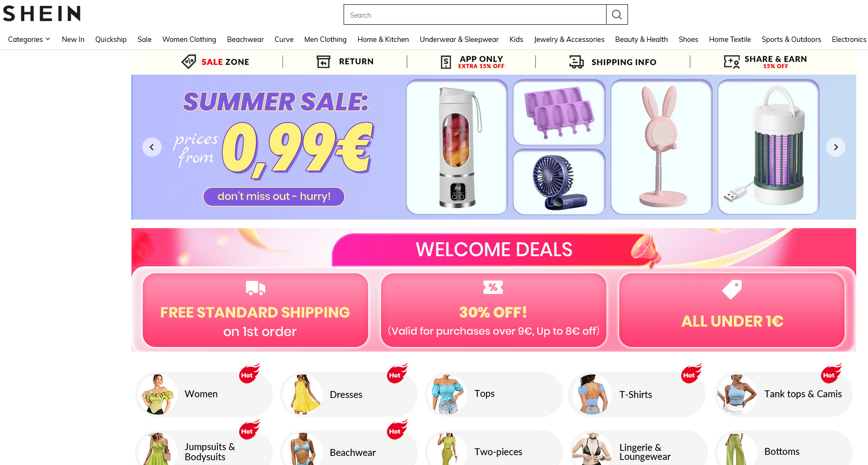Click the Shipping Info truck icon
This screenshot has height=465, width=868.
[577, 62]
